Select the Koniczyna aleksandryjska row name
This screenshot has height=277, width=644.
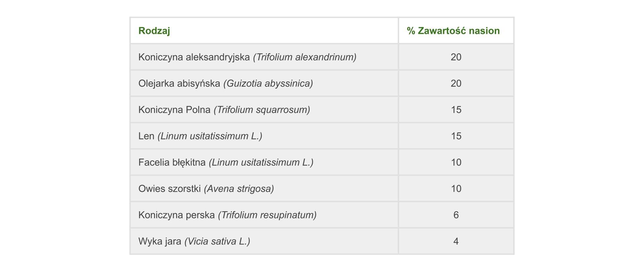click(x=264, y=57)
